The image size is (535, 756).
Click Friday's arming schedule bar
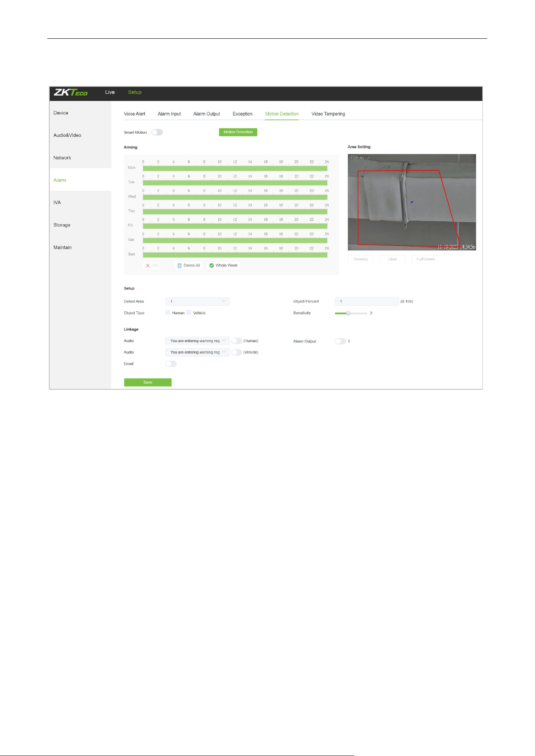click(x=235, y=226)
